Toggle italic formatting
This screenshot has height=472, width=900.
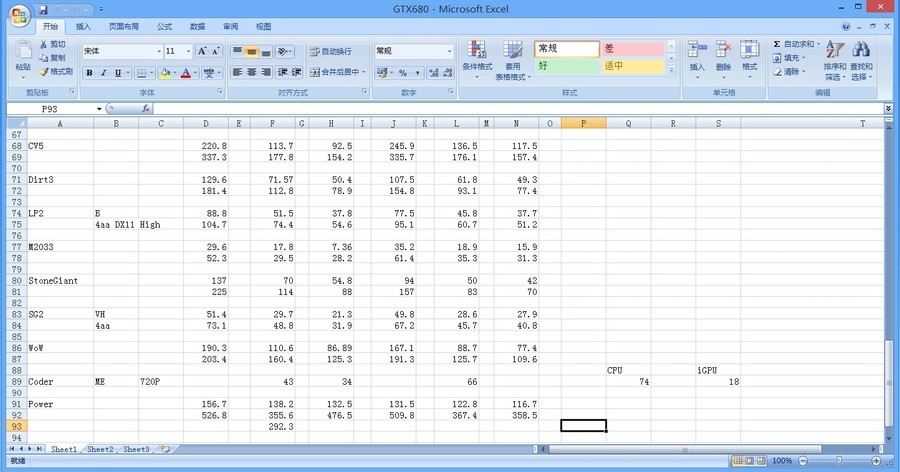tap(103, 73)
